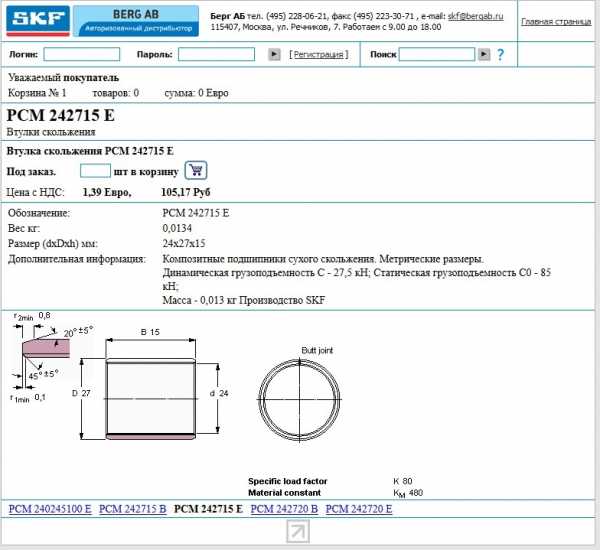The width and height of the screenshot is (600, 550).
Task: Focus the Логин input field
Action: pos(81,54)
